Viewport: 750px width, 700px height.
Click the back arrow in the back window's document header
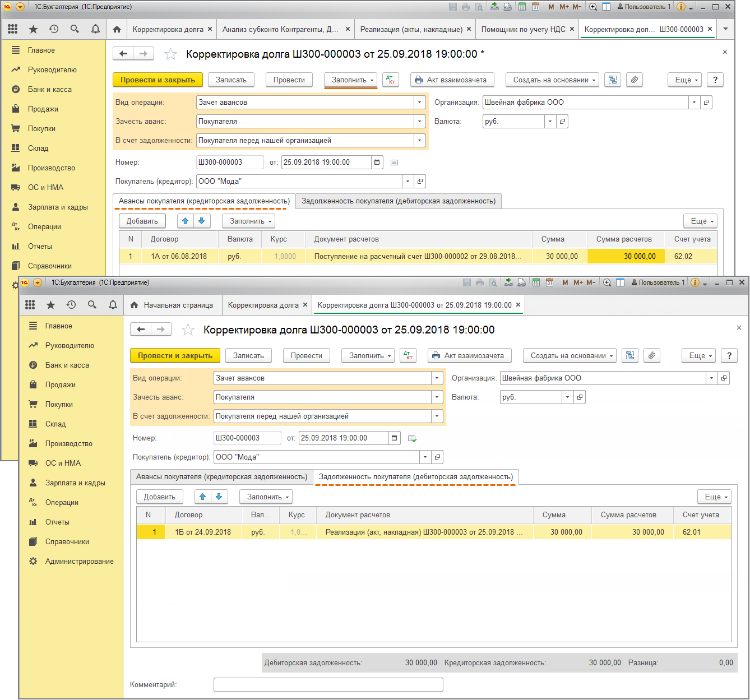click(x=123, y=54)
